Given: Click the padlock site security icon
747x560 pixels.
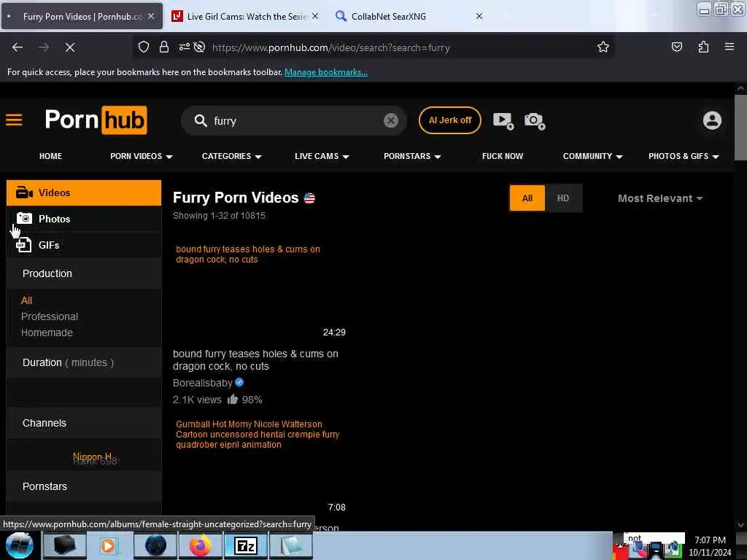Looking at the screenshot, I should [x=164, y=47].
